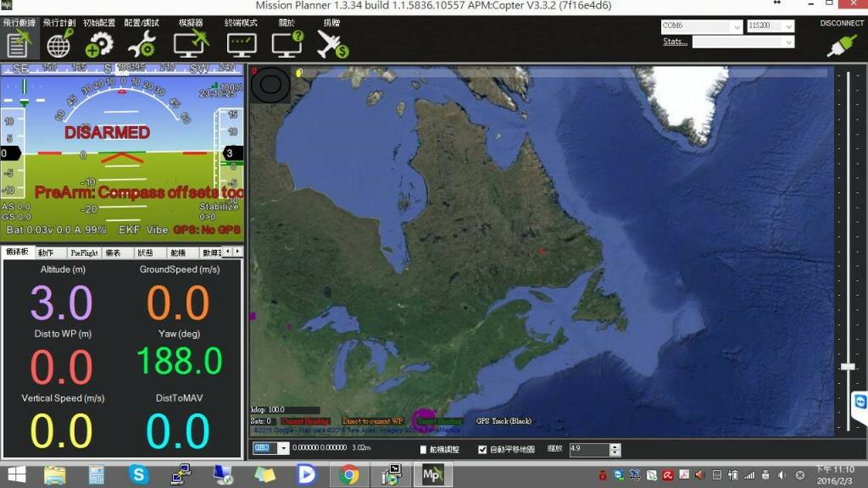Click the Yaw 188.0 readout
This screenshot has width=868, height=488.
click(x=180, y=361)
